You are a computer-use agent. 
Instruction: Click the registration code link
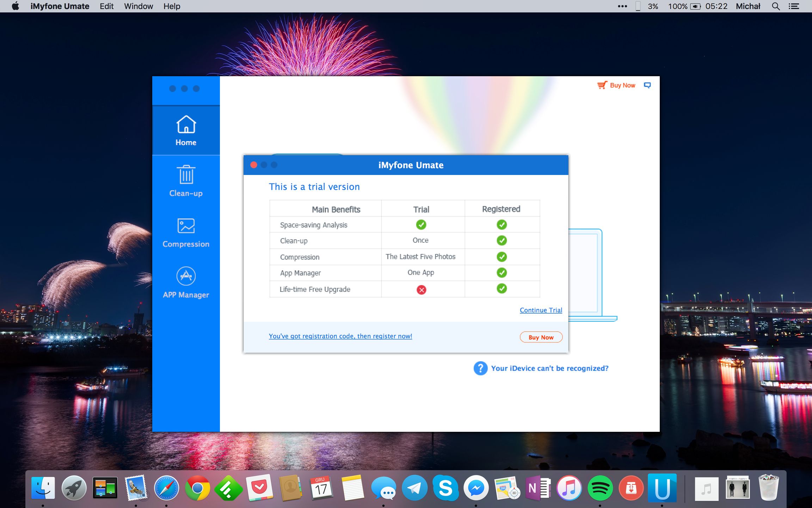(x=340, y=336)
